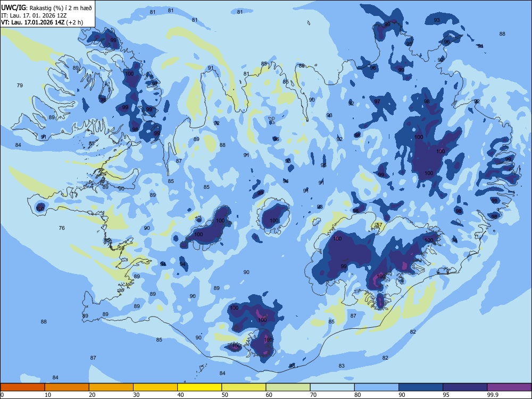Select the bright yellow 40–50 legend swatch
The width and height of the screenshot is (532, 399).
199,387
